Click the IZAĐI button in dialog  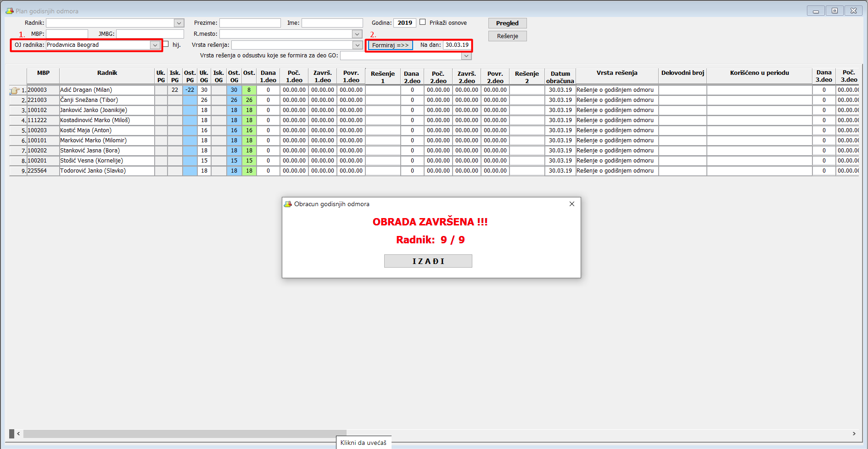(x=428, y=261)
